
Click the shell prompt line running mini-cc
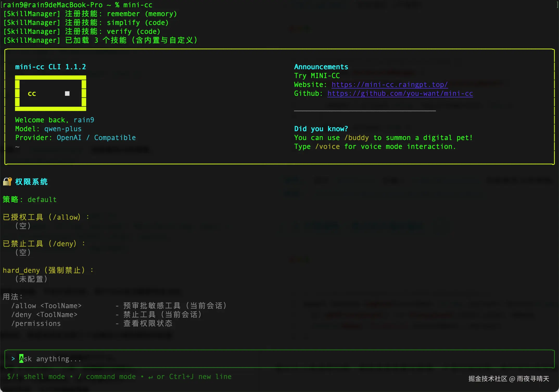pyautogui.click(x=78, y=5)
